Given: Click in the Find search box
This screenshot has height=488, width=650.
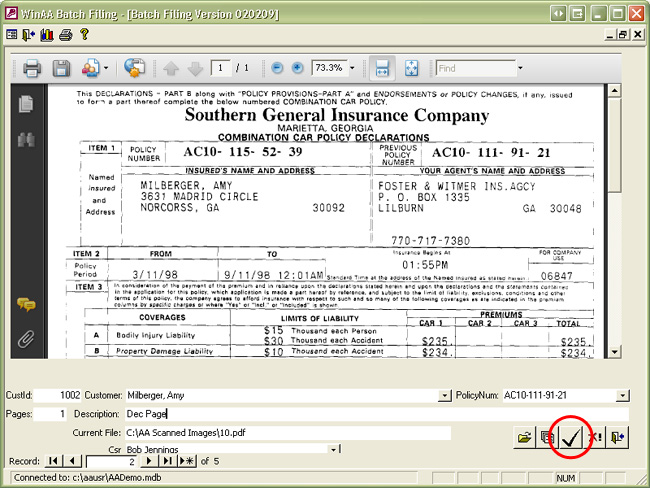Looking at the screenshot, I should click(x=476, y=68).
